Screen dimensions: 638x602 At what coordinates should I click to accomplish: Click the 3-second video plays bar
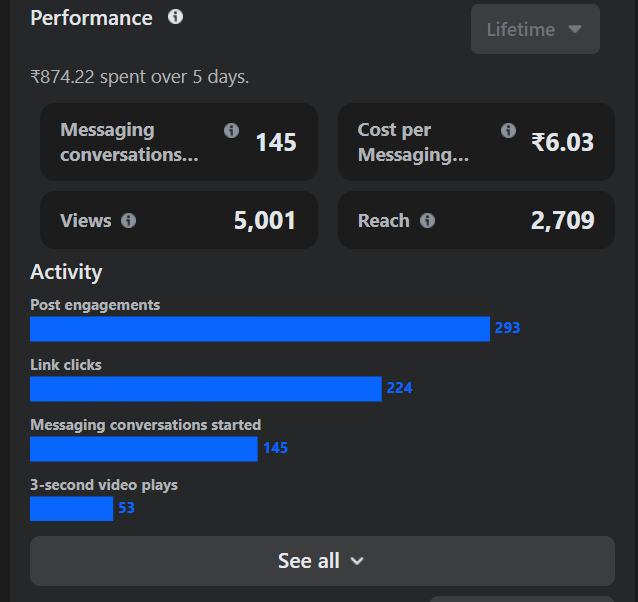coord(71,509)
